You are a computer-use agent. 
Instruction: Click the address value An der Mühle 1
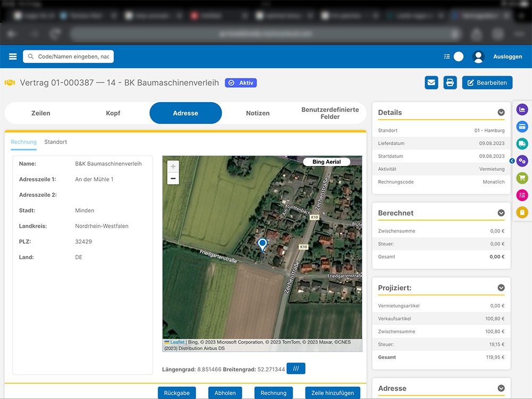pyautogui.click(x=94, y=179)
